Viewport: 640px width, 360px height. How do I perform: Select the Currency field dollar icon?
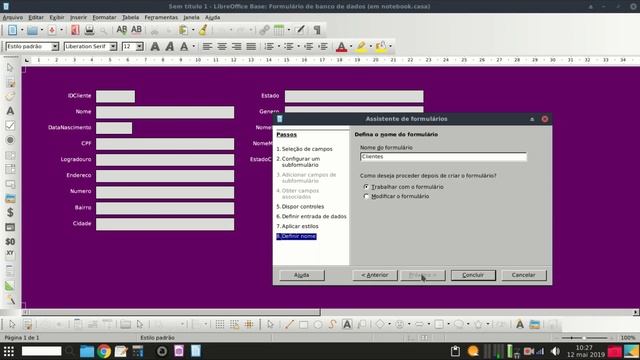pos(10,212)
